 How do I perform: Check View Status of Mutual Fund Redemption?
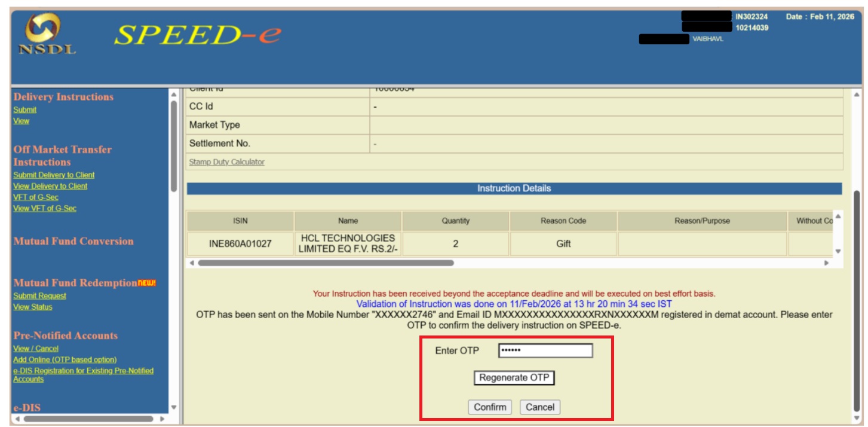pos(33,307)
